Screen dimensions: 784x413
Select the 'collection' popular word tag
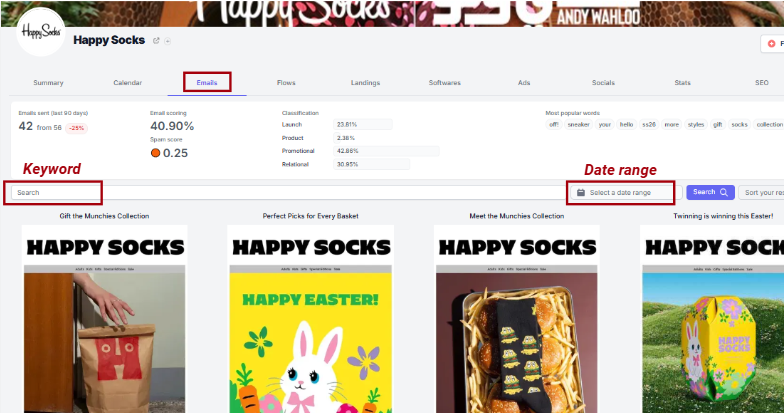tap(769, 124)
